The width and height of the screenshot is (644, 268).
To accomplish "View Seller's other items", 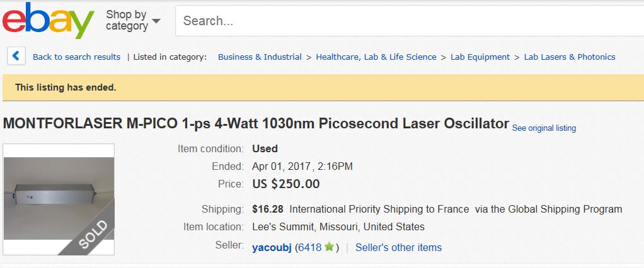I will pyautogui.click(x=398, y=247).
